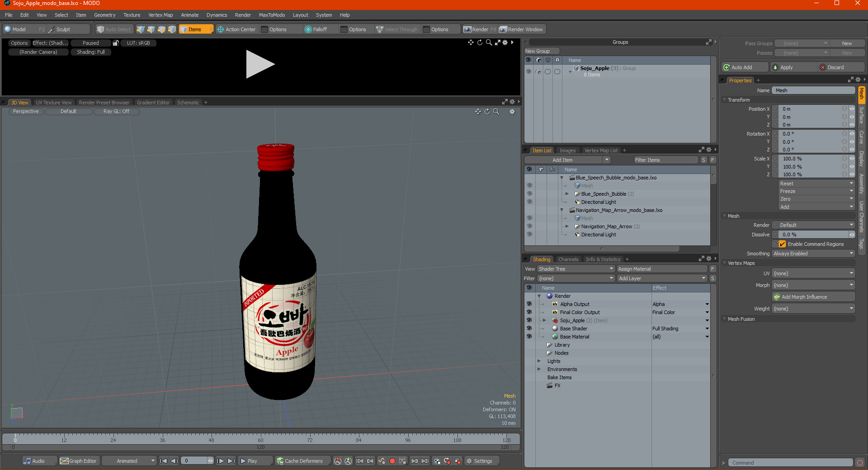The image size is (868, 470).
Task: Click render preview zoom magnifier icon
Action: 489,42
